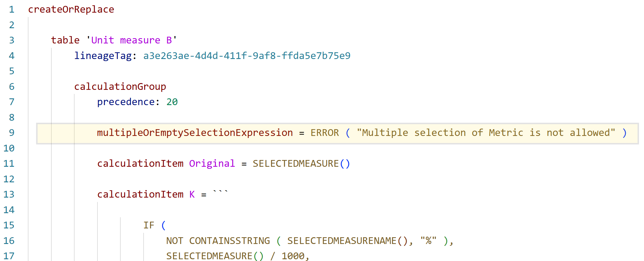The image size is (644, 261).
Task: Click the CONTAINSSTRING function
Action: click(230, 241)
